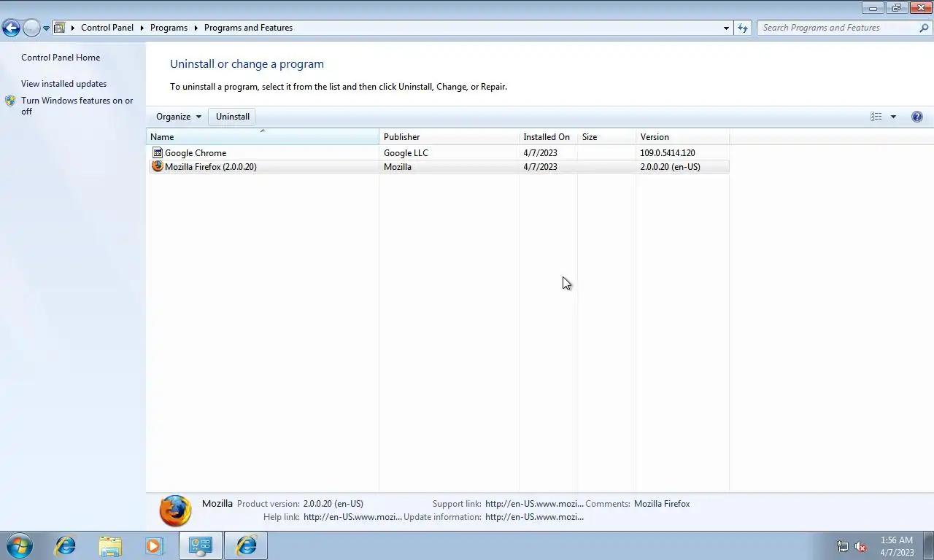Expand the address bar history dropdown

click(x=726, y=28)
